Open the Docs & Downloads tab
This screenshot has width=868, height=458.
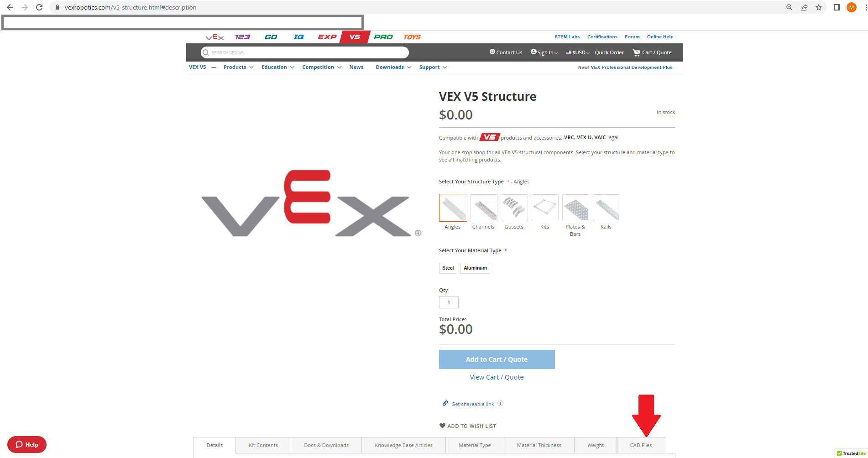pos(326,445)
